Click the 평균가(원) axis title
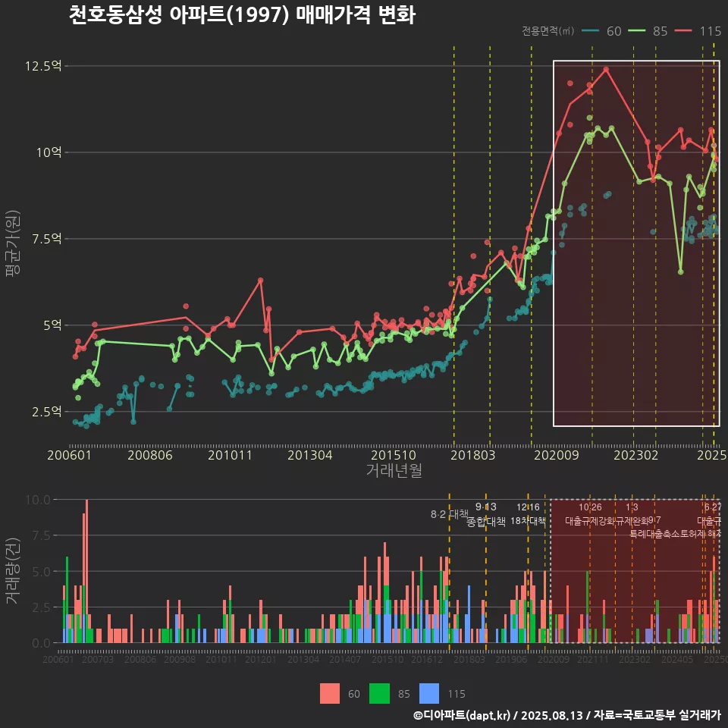Screen dimensions: 728x728 pos(13,243)
